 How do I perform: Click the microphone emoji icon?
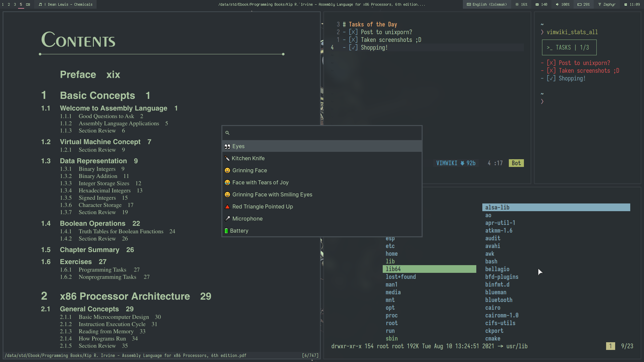(x=227, y=219)
